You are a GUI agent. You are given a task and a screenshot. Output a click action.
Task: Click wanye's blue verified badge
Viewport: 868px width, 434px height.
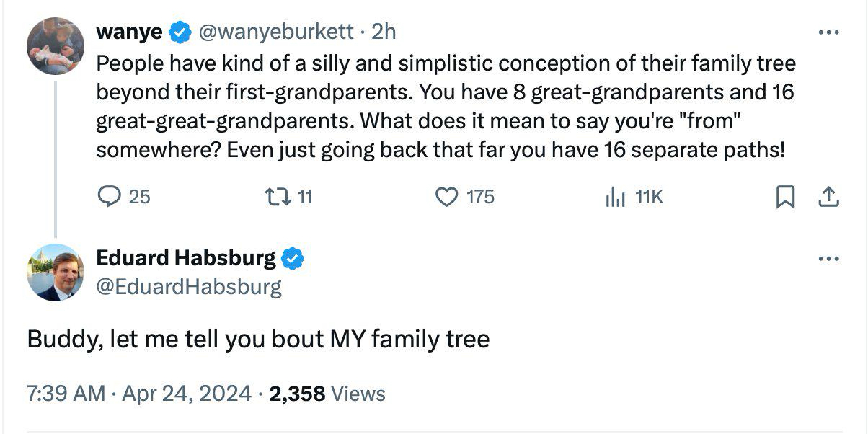click(180, 32)
